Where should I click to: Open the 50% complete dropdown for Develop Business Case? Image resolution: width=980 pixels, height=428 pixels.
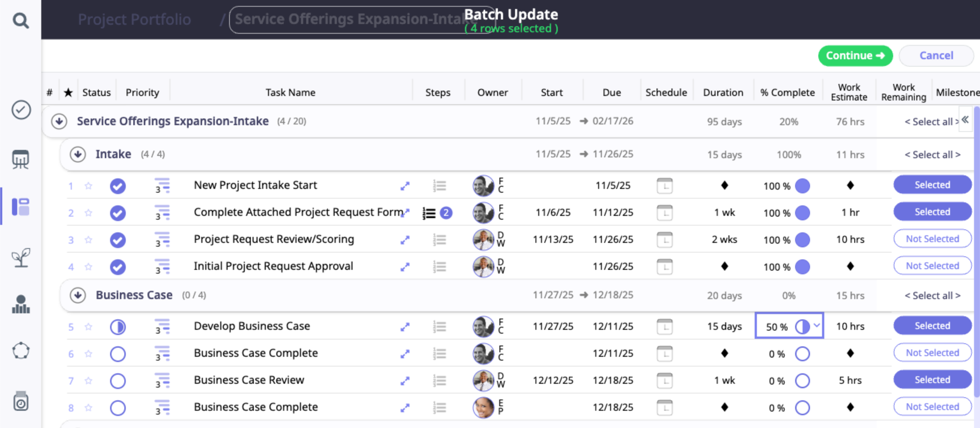tap(816, 326)
